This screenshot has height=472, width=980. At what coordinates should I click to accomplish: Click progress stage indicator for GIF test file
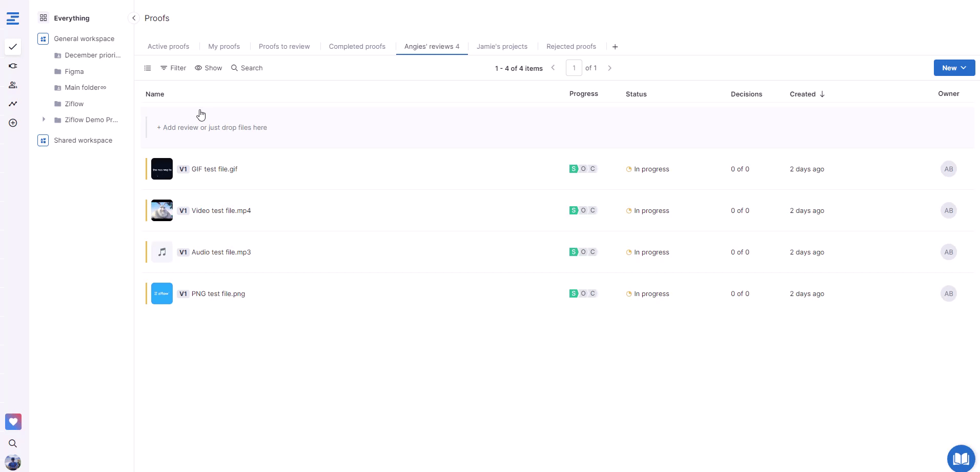coord(583,169)
